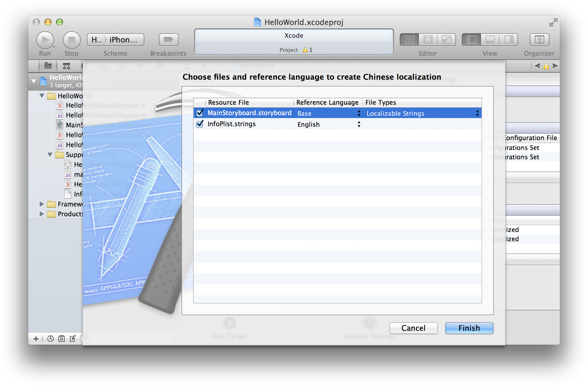Uncheck InfoPlist.strings localization checkbox
Image resolution: width=588 pixels, height=386 pixels.
[x=200, y=124]
